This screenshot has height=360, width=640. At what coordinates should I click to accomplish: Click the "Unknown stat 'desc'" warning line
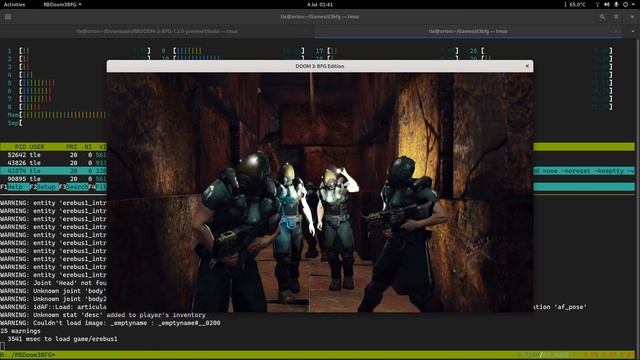click(x=103, y=315)
